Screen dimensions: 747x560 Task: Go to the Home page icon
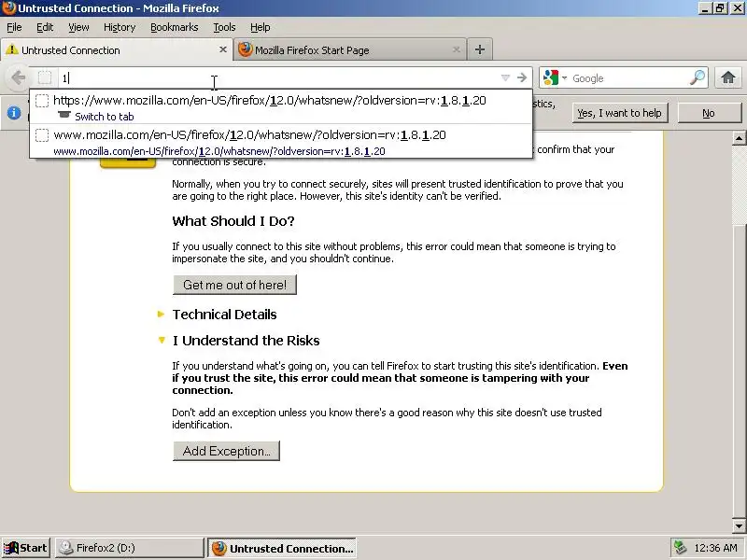point(728,77)
